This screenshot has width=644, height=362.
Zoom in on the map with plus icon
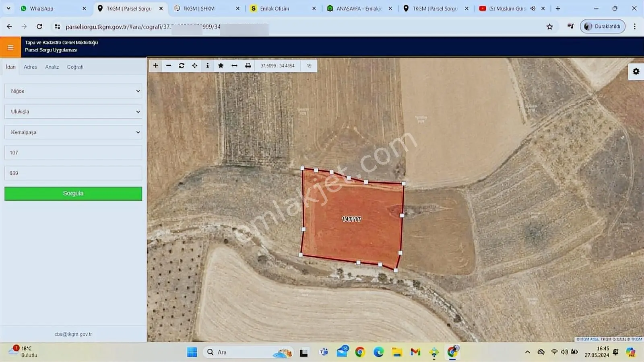(155, 66)
